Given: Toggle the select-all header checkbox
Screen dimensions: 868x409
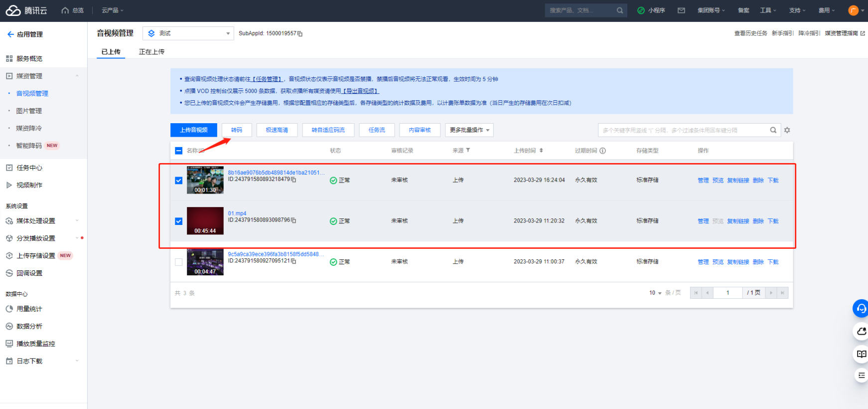Looking at the screenshot, I should tap(178, 151).
